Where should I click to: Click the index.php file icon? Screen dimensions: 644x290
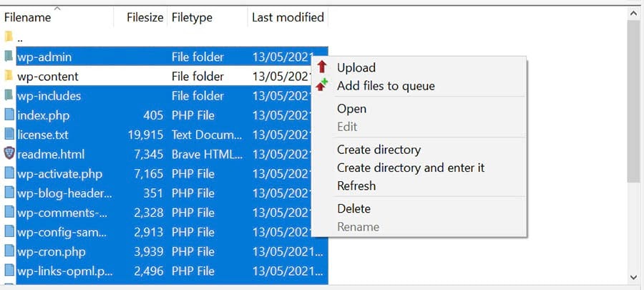[9, 115]
